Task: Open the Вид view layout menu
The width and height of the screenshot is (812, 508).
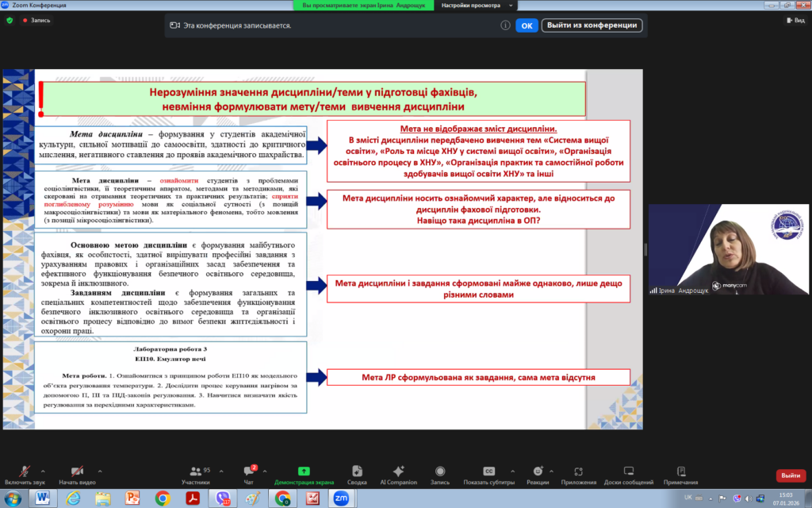Action: 795,21
